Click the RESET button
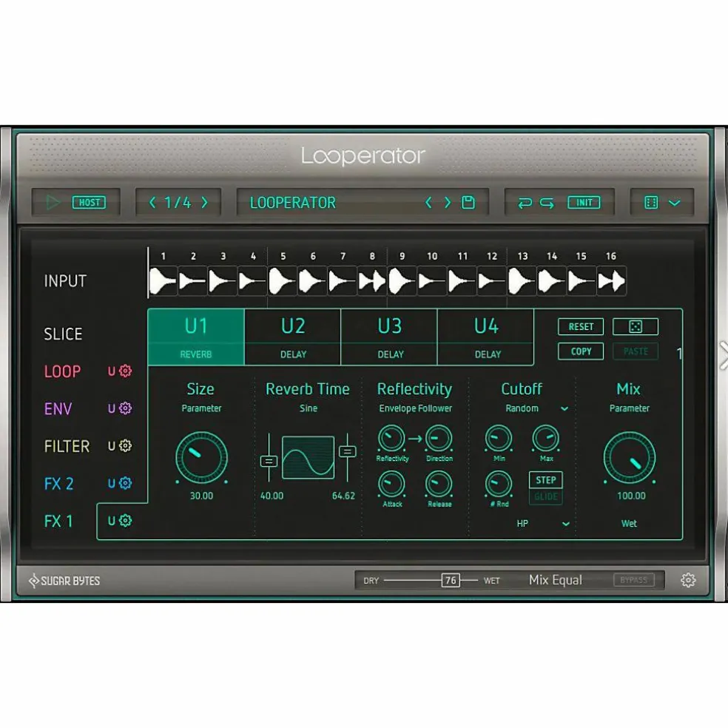The height and width of the screenshot is (728, 728). 581,326
